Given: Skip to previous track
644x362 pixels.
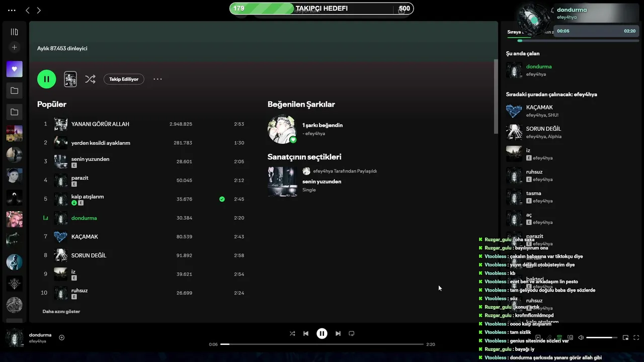Looking at the screenshot, I should coord(306,333).
